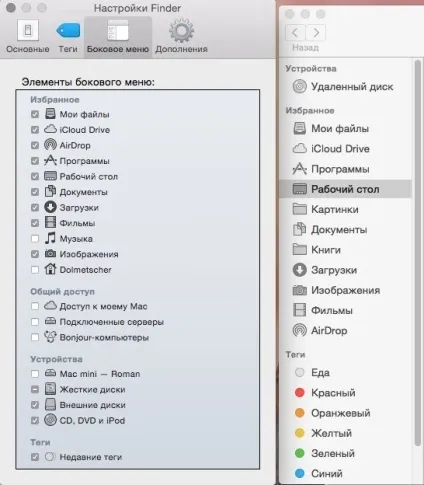The height and width of the screenshot is (485, 424).
Task: Open AirDrop in Finder sidebar
Action: click(x=345, y=331)
